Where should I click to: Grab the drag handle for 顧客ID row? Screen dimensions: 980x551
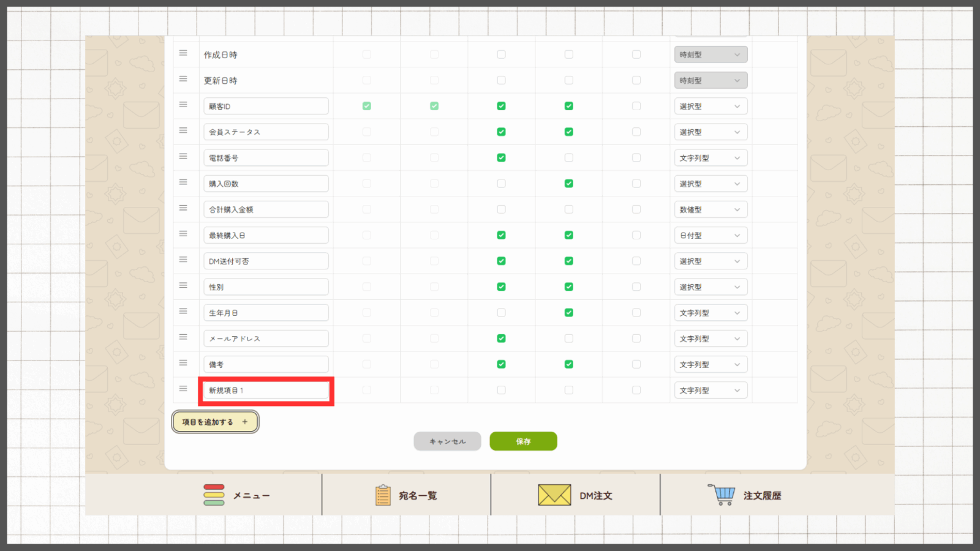click(x=183, y=105)
